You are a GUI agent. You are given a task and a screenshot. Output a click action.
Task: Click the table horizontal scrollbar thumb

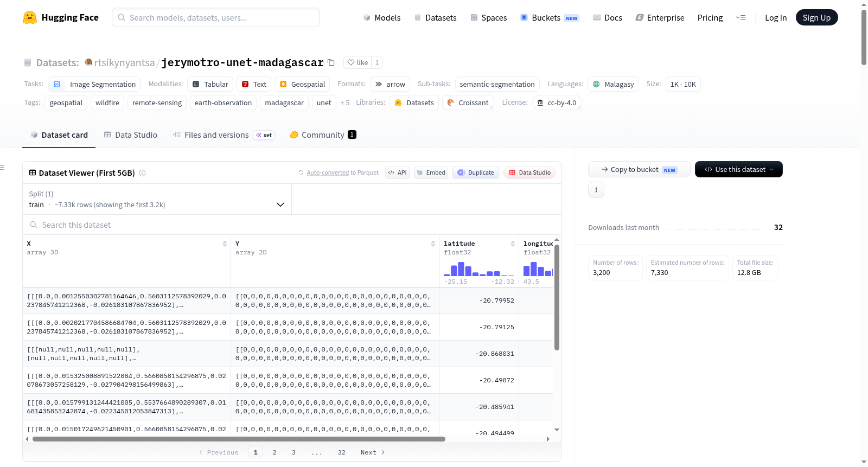click(x=239, y=439)
